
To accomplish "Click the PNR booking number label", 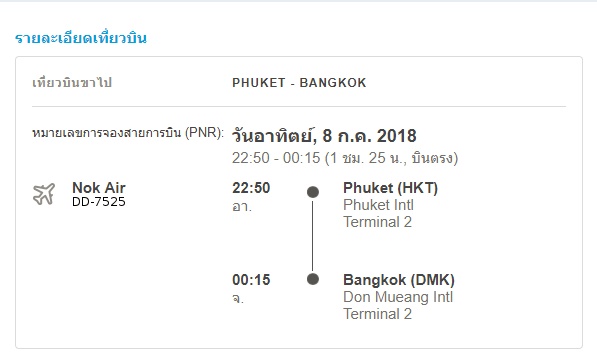I will pyautogui.click(x=128, y=133).
